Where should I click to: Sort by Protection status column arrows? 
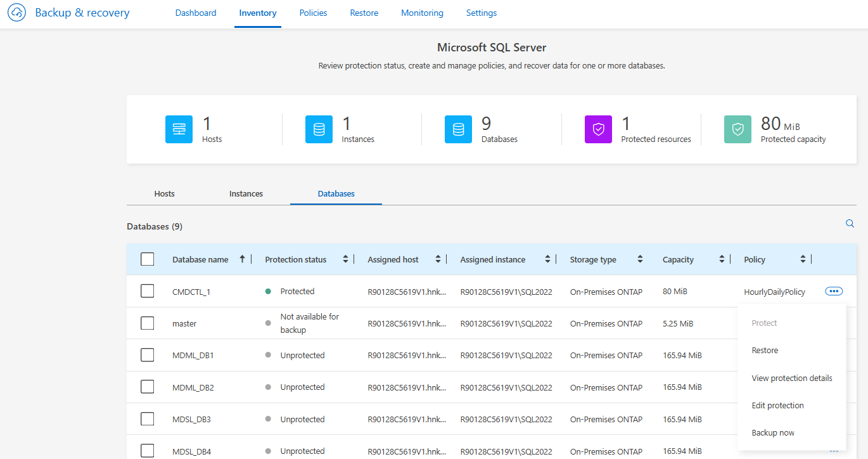[345, 259]
